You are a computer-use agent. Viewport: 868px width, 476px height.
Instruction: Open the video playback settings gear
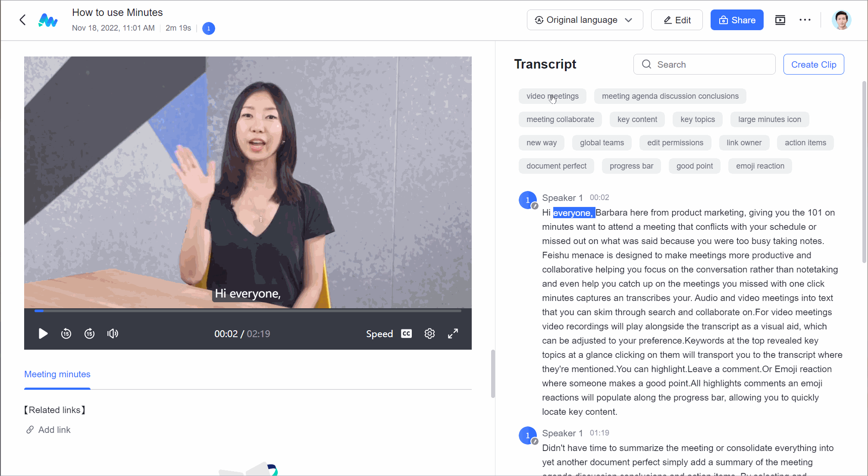click(429, 333)
